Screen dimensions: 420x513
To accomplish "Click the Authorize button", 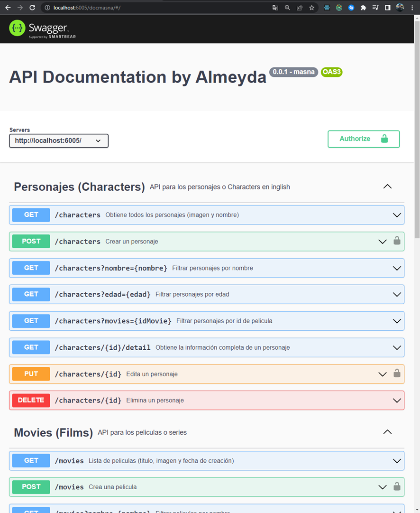I will (x=363, y=139).
